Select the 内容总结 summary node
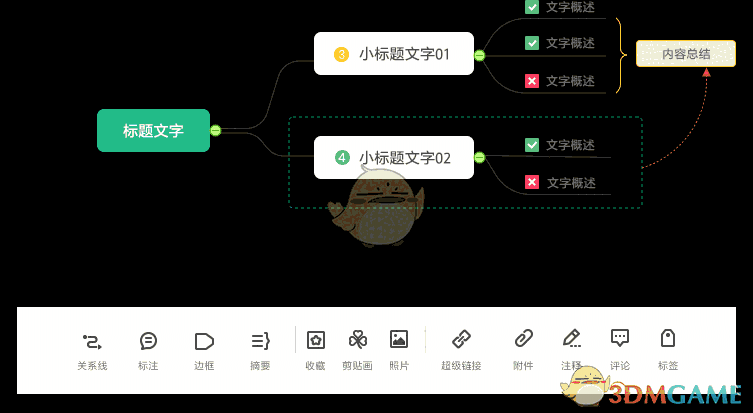Image resolution: width=753 pixels, height=413 pixels. pyautogui.click(x=686, y=54)
